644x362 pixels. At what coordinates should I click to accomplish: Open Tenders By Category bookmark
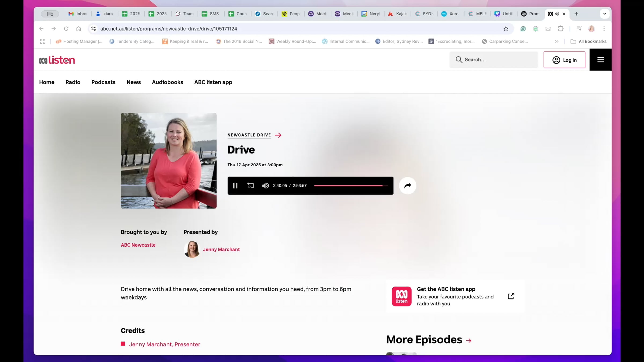click(x=132, y=41)
